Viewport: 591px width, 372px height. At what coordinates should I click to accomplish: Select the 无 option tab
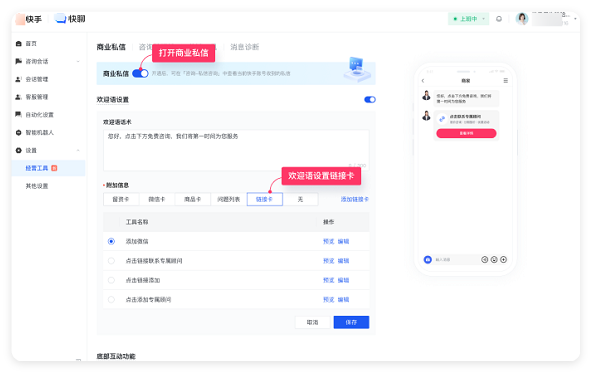(300, 199)
